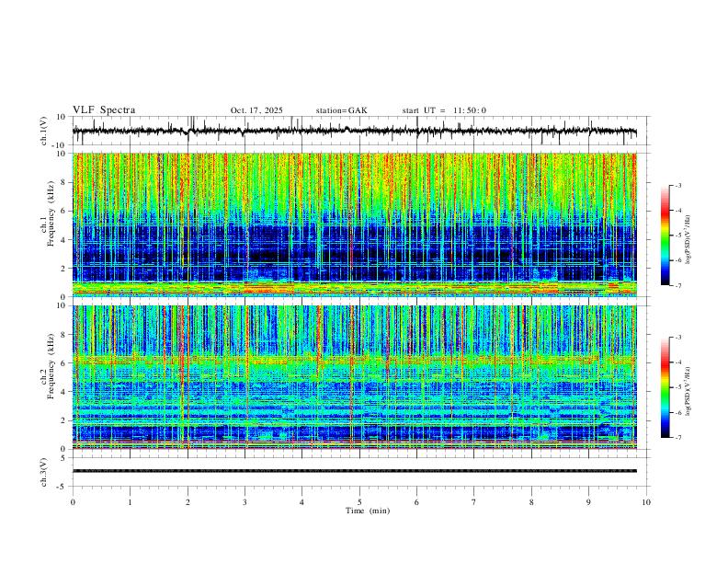Click the "-3" label on ch.2 color bar

[x=677, y=338]
